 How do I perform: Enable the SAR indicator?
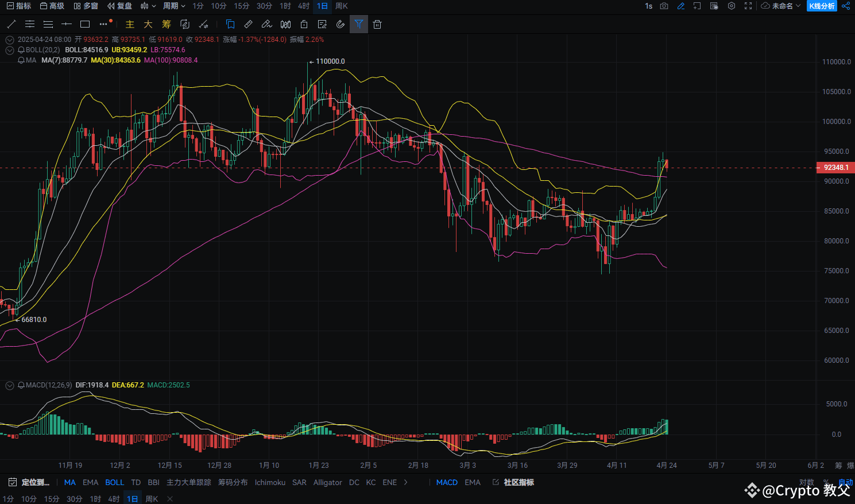pyautogui.click(x=299, y=482)
